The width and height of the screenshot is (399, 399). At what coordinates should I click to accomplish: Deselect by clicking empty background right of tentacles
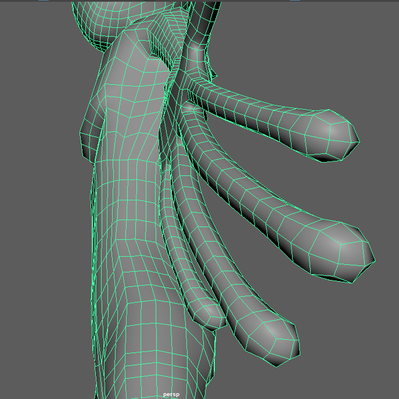click(350, 333)
